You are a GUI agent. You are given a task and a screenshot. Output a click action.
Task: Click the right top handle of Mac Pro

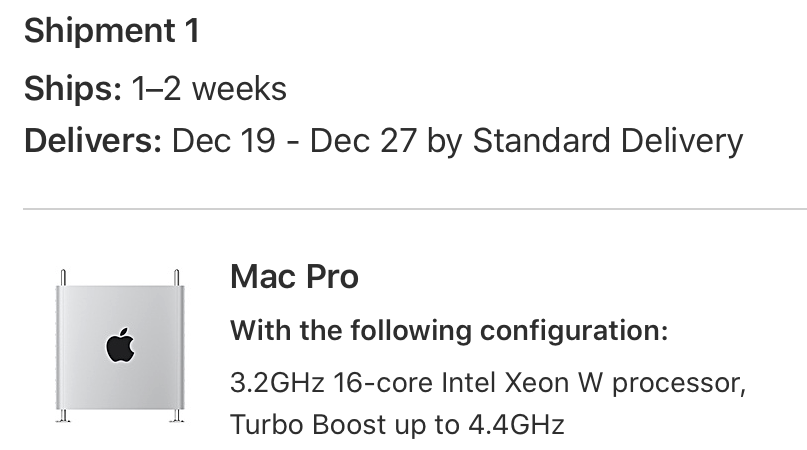click(x=177, y=278)
